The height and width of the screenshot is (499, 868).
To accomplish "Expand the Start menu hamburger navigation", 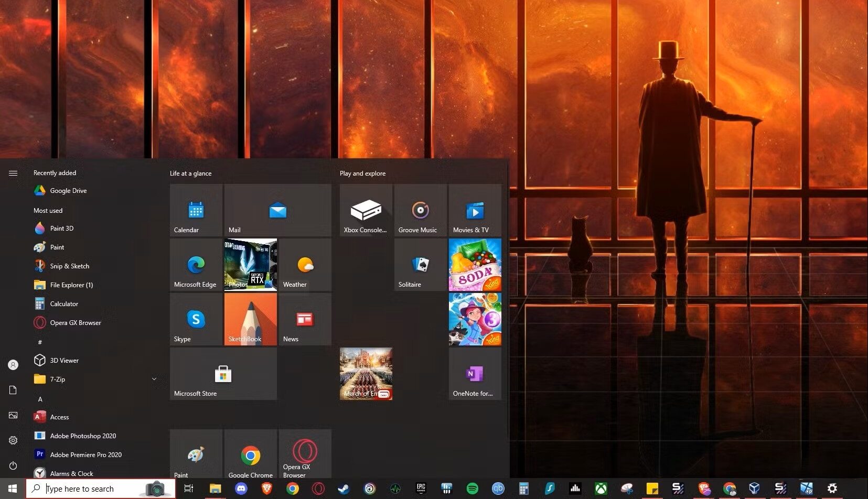I will coord(13,173).
